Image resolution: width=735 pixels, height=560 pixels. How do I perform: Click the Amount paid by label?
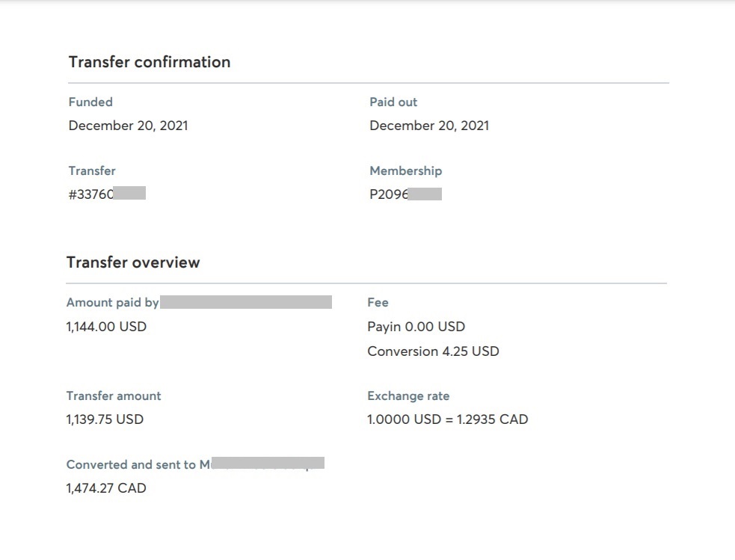point(113,303)
